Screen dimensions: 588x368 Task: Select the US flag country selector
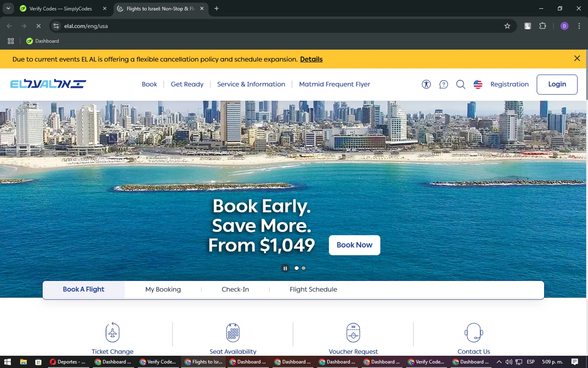pyautogui.click(x=478, y=84)
